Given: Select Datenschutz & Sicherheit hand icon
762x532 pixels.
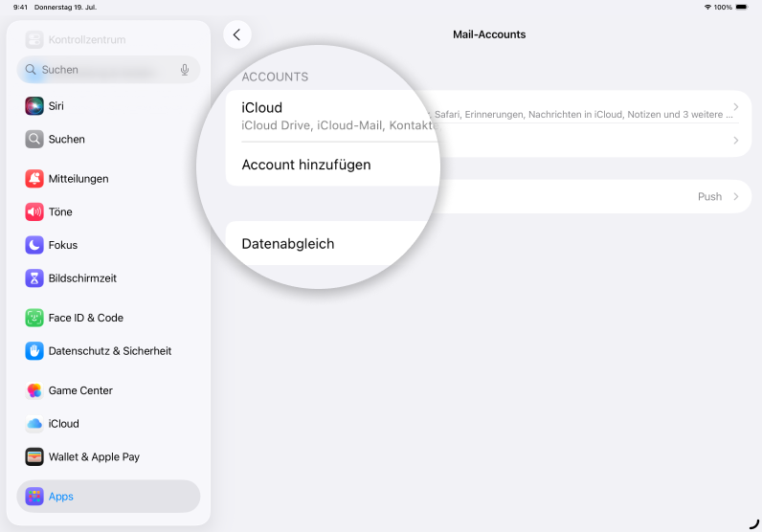Looking at the screenshot, I should click(x=34, y=351).
